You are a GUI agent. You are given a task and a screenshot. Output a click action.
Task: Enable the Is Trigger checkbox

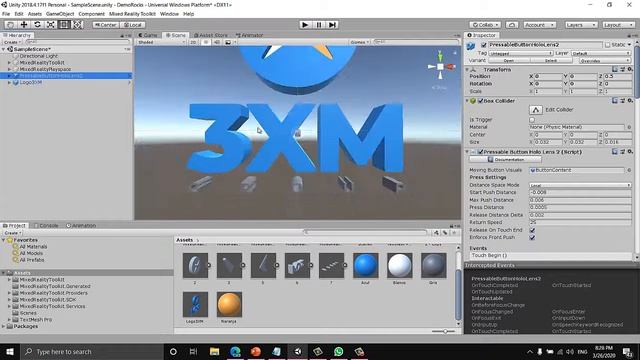click(532, 120)
